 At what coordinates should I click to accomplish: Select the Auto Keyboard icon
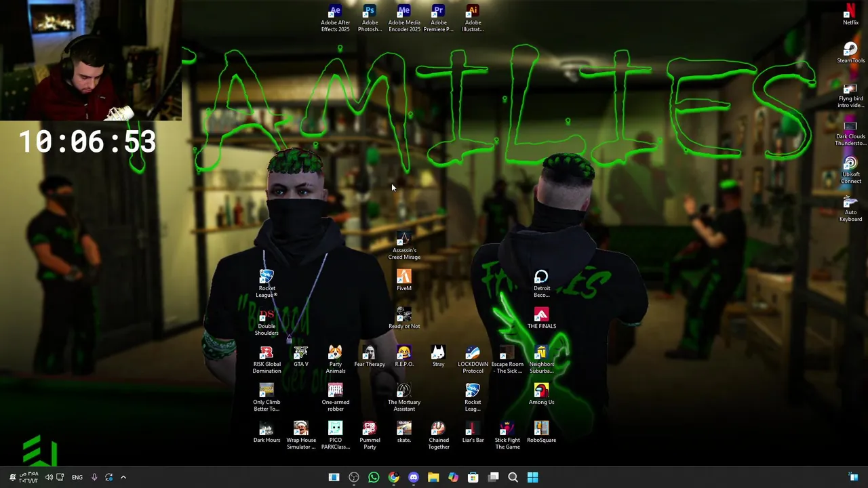(x=850, y=209)
